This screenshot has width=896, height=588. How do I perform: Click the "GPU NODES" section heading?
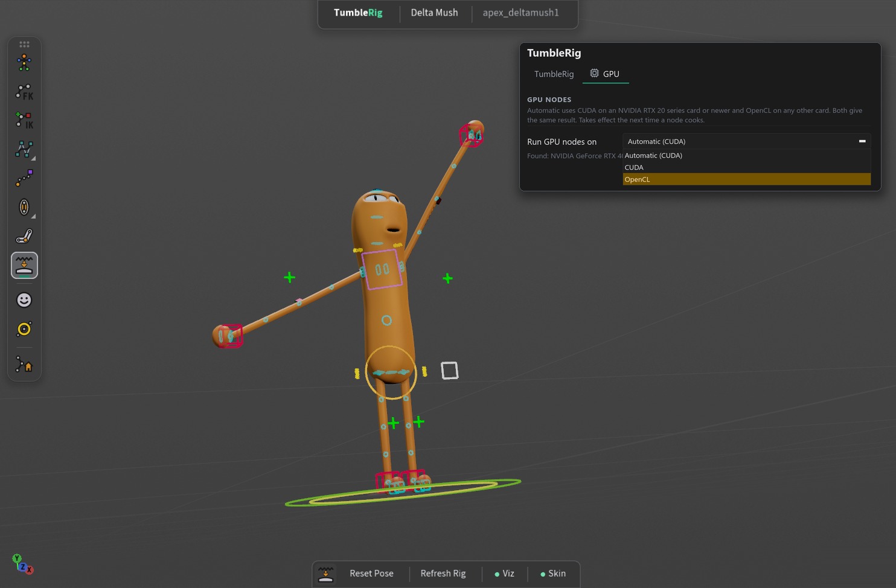(x=549, y=100)
